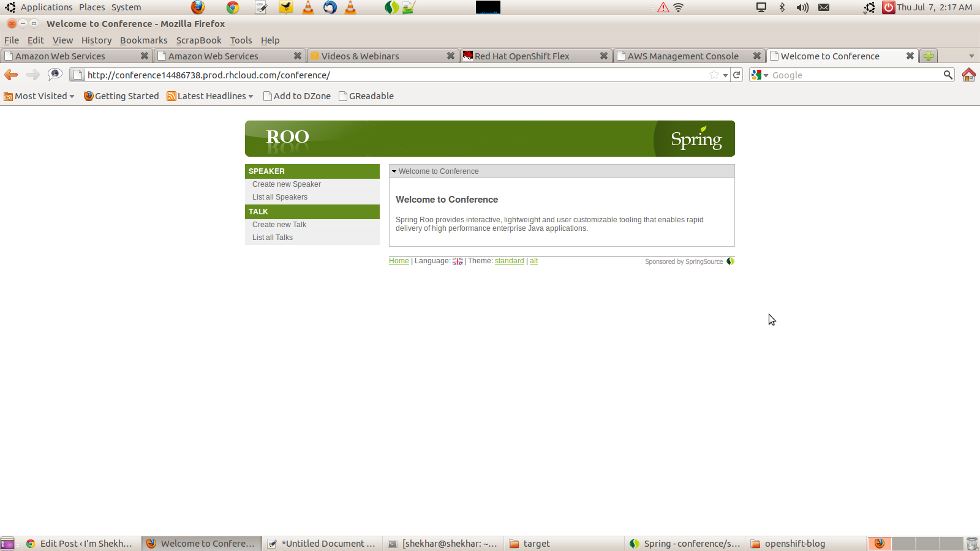980x551 pixels.
Task: Click the Firefox home icon
Action: [968, 75]
